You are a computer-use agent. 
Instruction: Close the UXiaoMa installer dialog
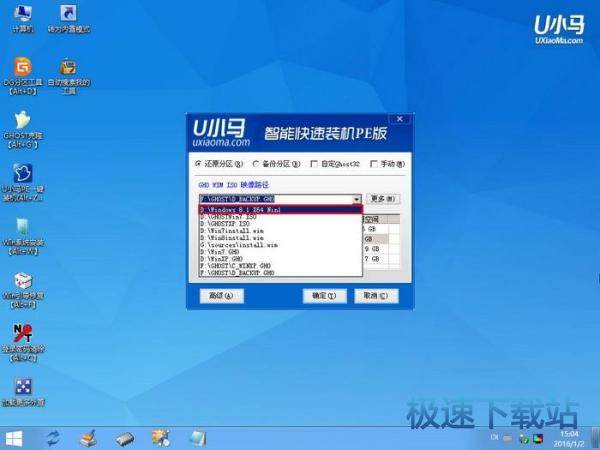(x=399, y=119)
